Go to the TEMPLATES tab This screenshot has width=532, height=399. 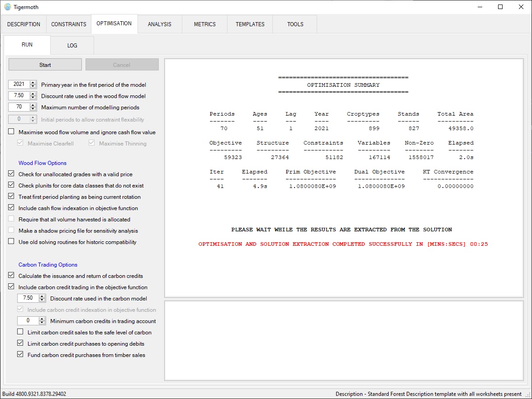(250, 24)
